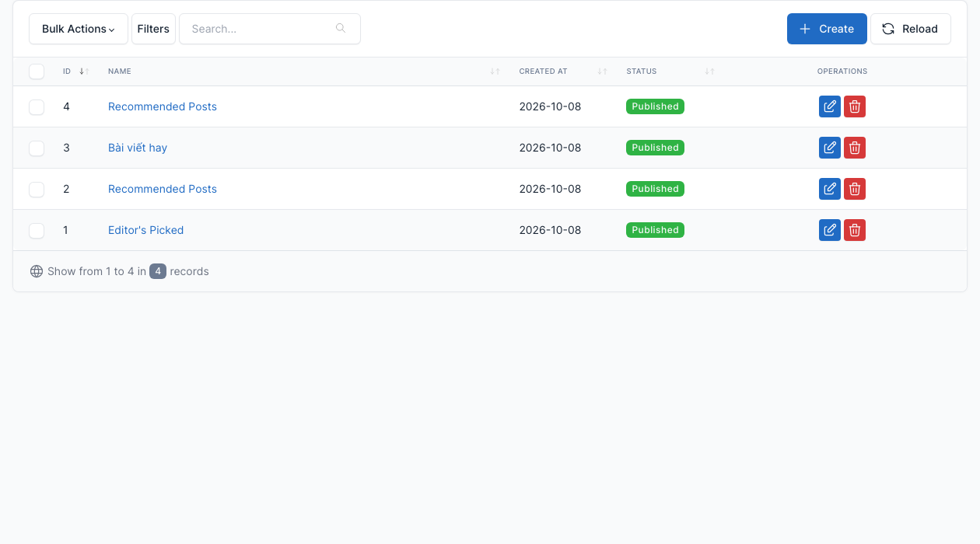This screenshot has height=544, width=980.
Task: Click the ID cell showing 1
Action: point(66,230)
